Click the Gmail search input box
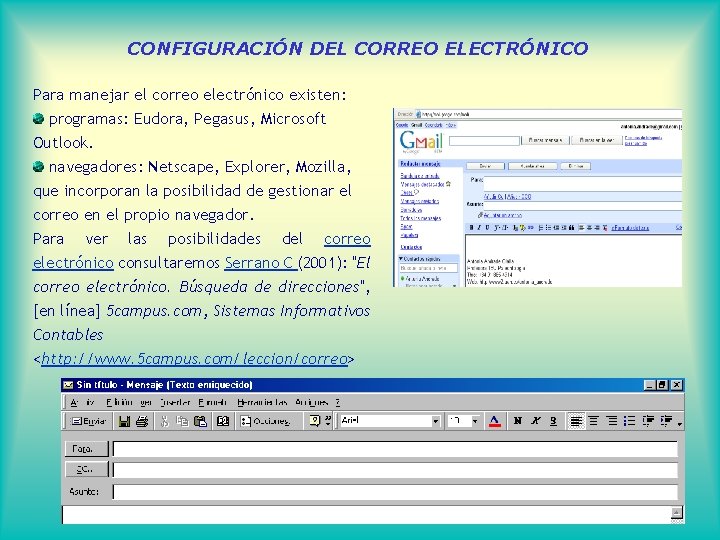The width and height of the screenshot is (720, 540). 484,141
